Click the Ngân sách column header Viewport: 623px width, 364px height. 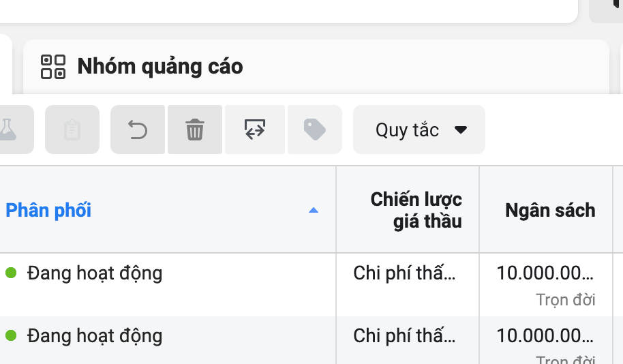(550, 210)
